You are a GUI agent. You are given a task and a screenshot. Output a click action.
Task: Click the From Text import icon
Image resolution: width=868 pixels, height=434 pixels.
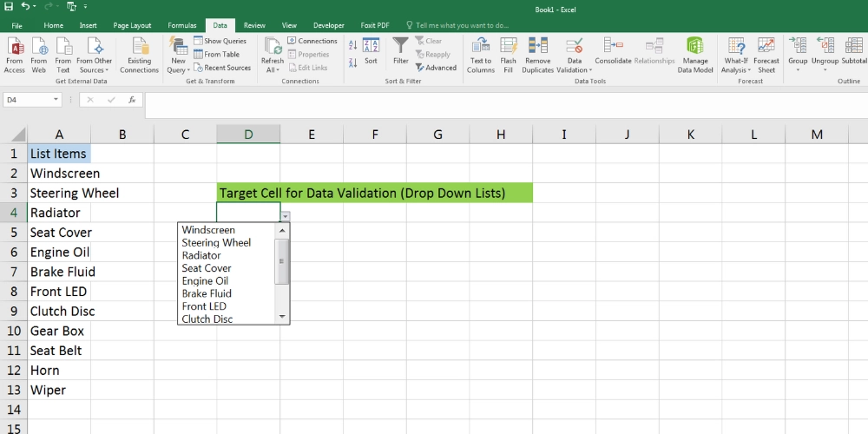[63, 56]
